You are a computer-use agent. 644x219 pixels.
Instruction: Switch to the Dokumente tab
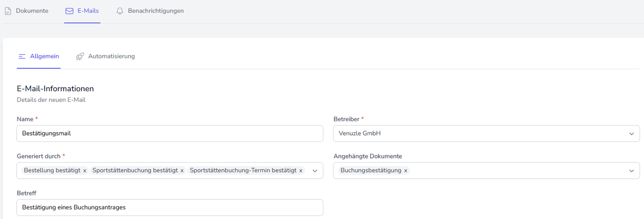[x=32, y=11]
